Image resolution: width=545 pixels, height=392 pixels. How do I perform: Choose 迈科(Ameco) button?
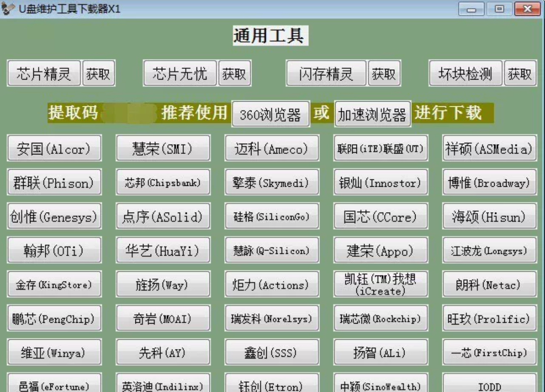[272, 148]
